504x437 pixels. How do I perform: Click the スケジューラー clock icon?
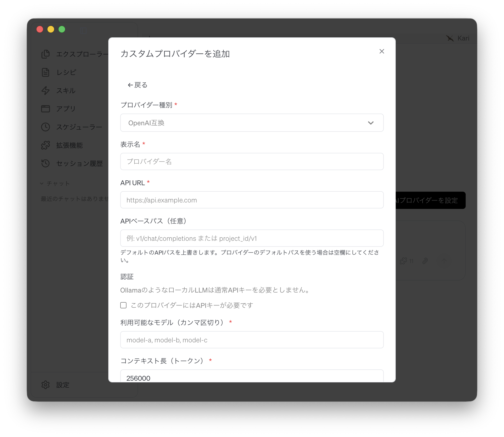45,127
